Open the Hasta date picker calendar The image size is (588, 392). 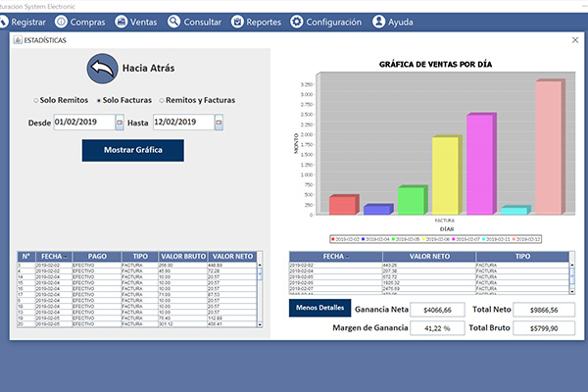tap(219, 123)
